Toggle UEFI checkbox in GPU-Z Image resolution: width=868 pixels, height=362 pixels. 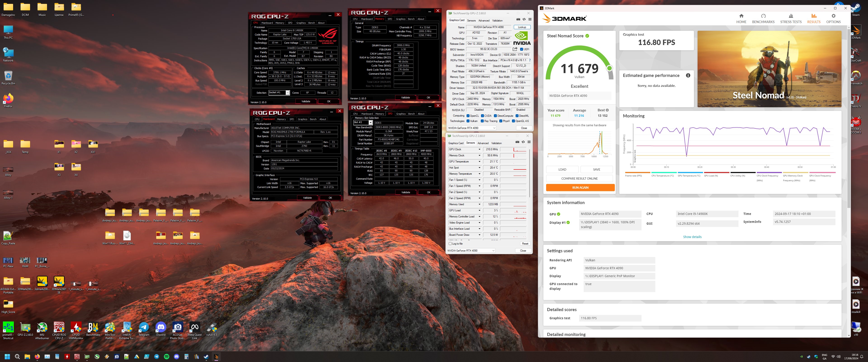click(x=522, y=49)
